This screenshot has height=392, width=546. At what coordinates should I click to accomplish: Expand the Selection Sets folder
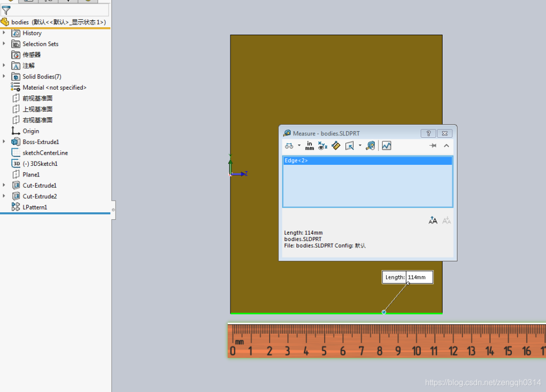(x=4, y=44)
